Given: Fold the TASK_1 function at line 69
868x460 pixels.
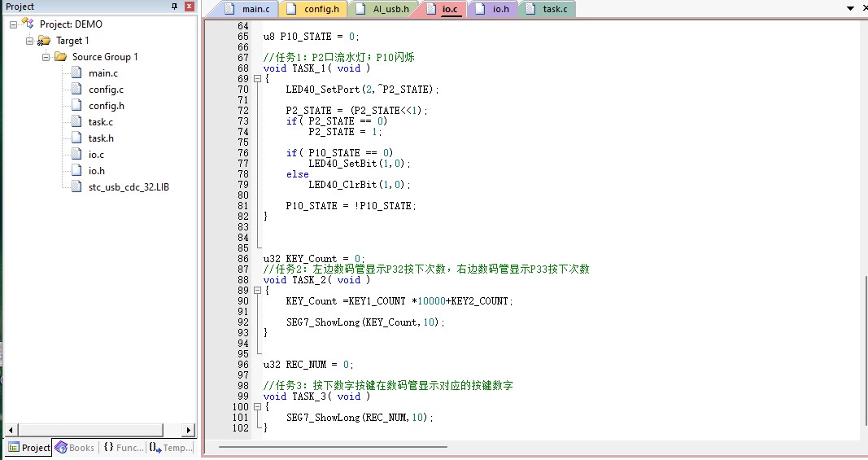Looking at the screenshot, I should [x=257, y=79].
